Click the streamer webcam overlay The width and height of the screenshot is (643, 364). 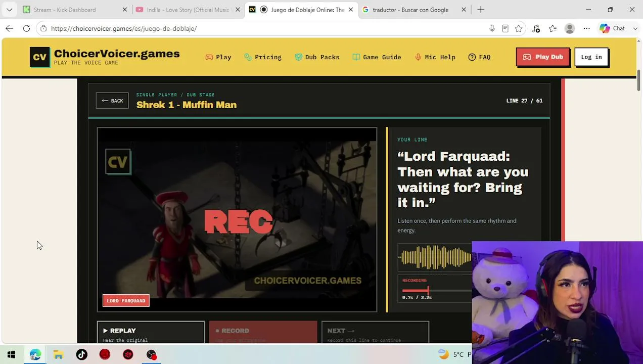tap(557, 302)
